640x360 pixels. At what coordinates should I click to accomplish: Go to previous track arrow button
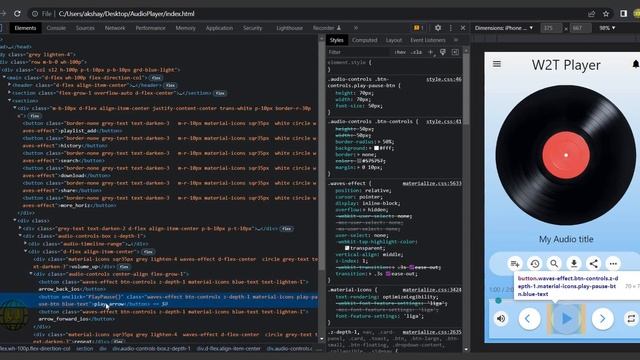pos(529,318)
